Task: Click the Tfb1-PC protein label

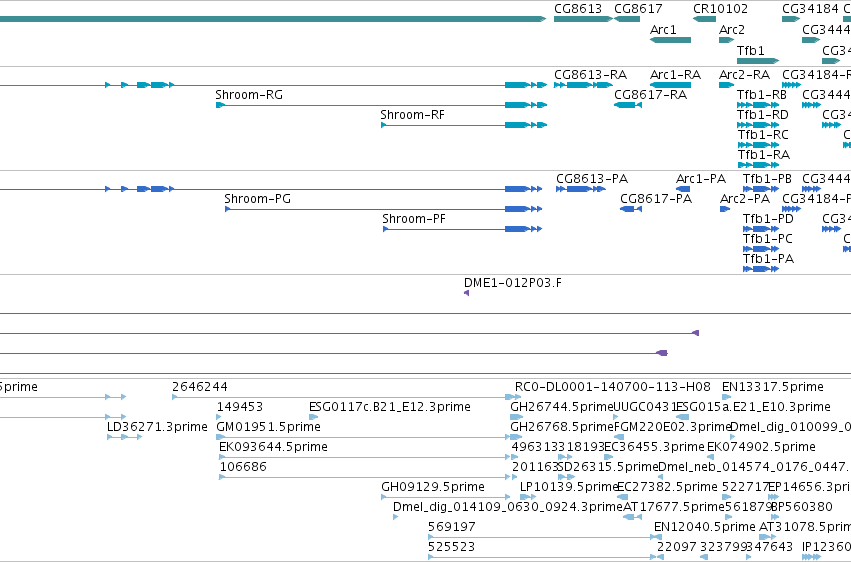Action: pos(768,239)
